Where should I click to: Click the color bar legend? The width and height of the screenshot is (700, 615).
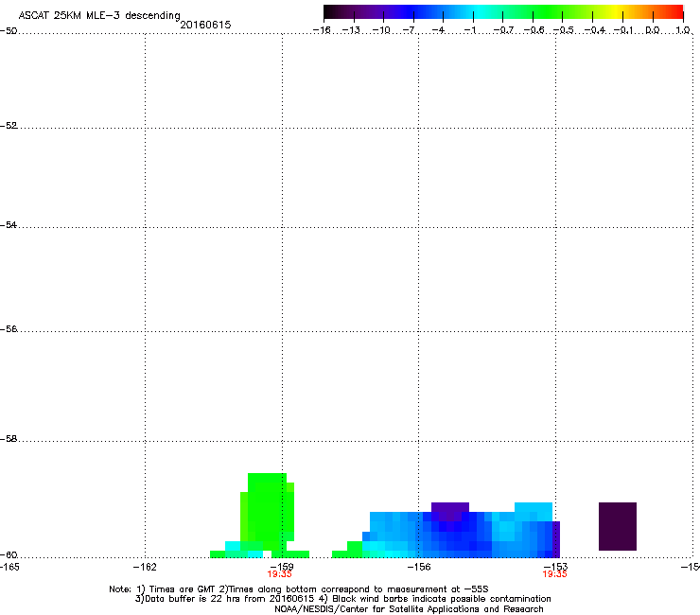503,12
